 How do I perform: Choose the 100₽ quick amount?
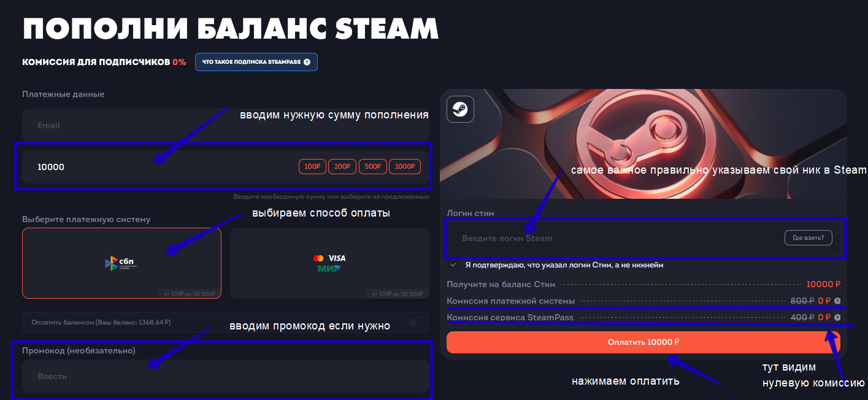tap(312, 167)
